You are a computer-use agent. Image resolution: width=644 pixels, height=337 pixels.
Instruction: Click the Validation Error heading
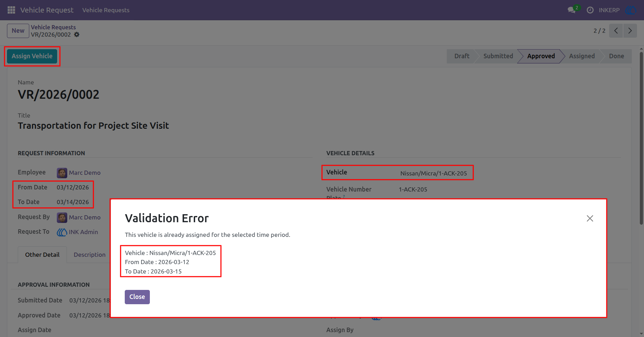click(x=167, y=218)
